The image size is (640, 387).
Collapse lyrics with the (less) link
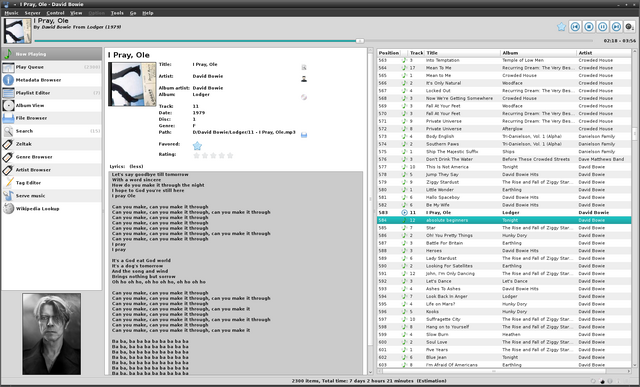click(136, 167)
